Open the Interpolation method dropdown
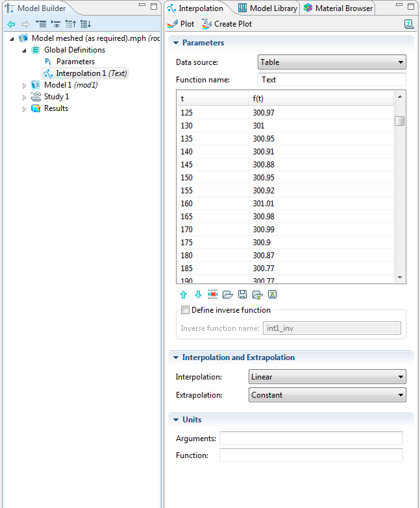420x508 pixels. pyautogui.click(x=327, y=377)
